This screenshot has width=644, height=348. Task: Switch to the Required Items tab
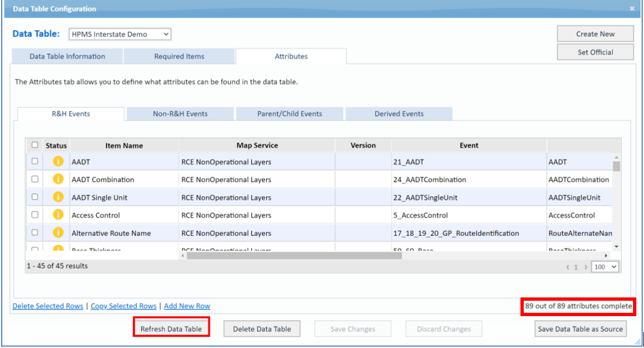(179, 56)
